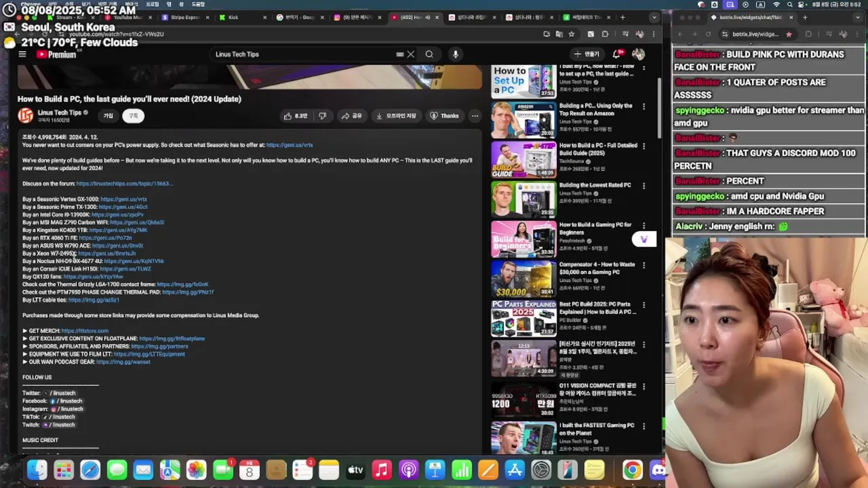Open options for 'Building a PC... Using Only the Top Result on Amazon' video
Screen dimensions: 868x488
(644, 106)
